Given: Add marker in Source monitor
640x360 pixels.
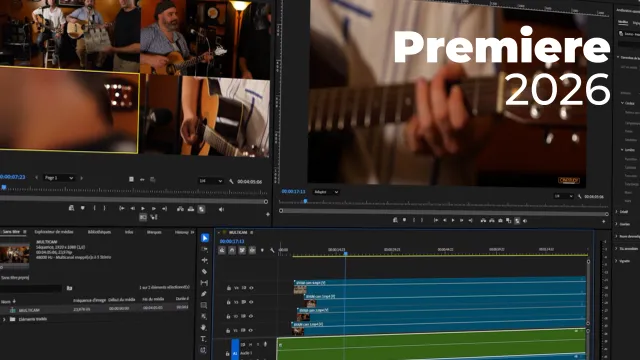Looking at the screenshot, I should coord(82,208).
